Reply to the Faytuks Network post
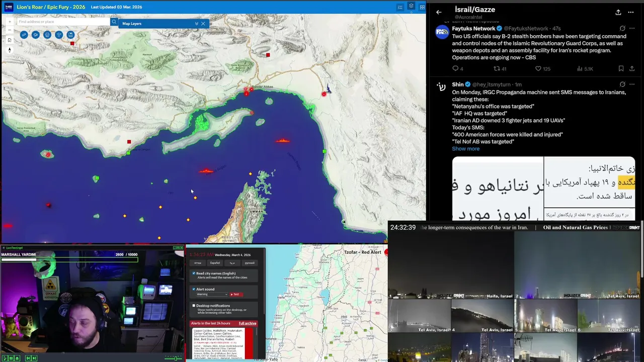This screenshot has width=644, height=362. 457,68
